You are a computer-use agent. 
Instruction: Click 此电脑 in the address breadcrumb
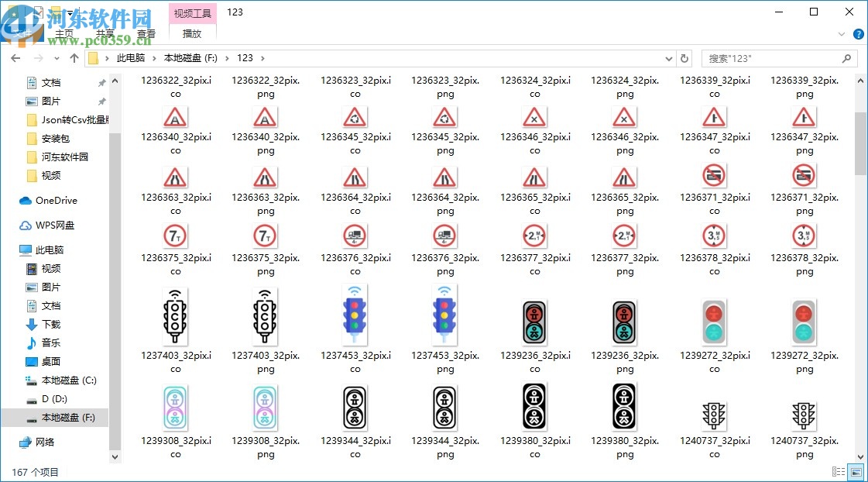pos(131,58)
